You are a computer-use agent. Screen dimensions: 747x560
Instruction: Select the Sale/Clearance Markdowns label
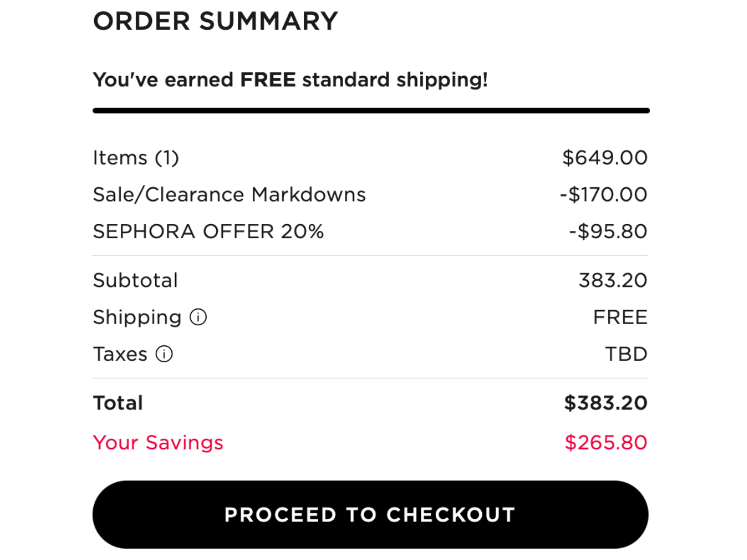(229, 195)
